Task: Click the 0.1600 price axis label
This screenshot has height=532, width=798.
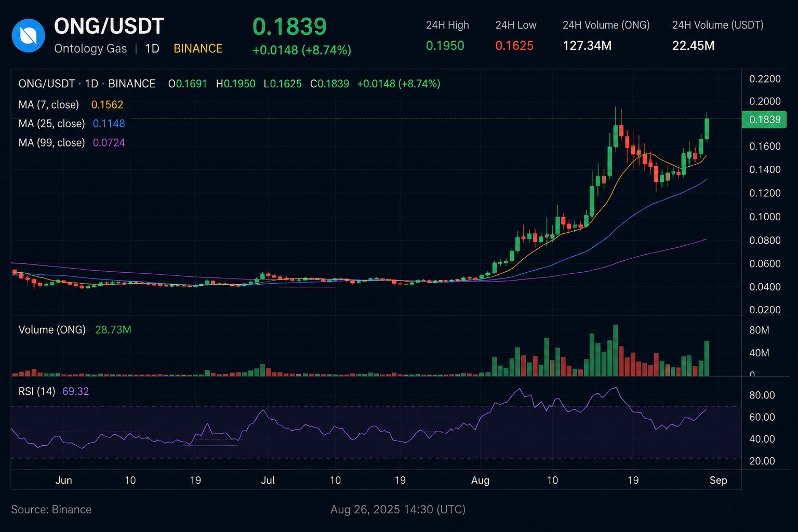Action: point(765,147)
